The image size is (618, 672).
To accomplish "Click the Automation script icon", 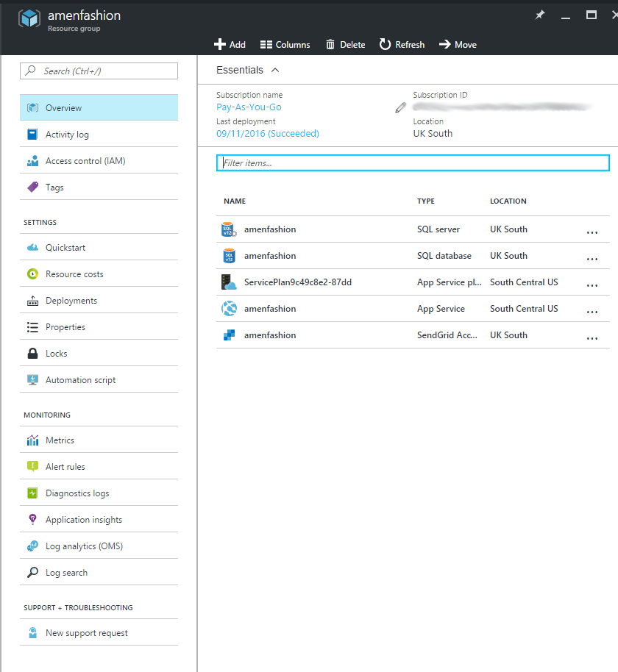I will pos(32,379).
